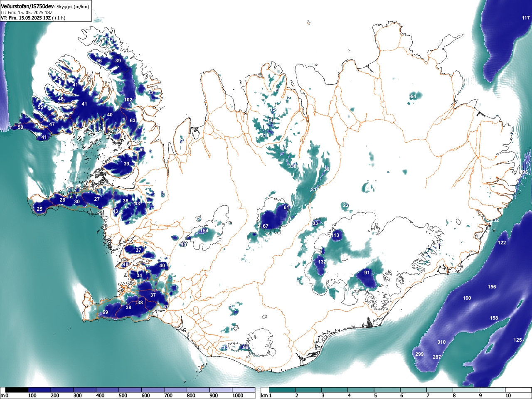Click the 1000 tick label in metre legend
Viewport: 532px width, 399px height.
(238, 396)
